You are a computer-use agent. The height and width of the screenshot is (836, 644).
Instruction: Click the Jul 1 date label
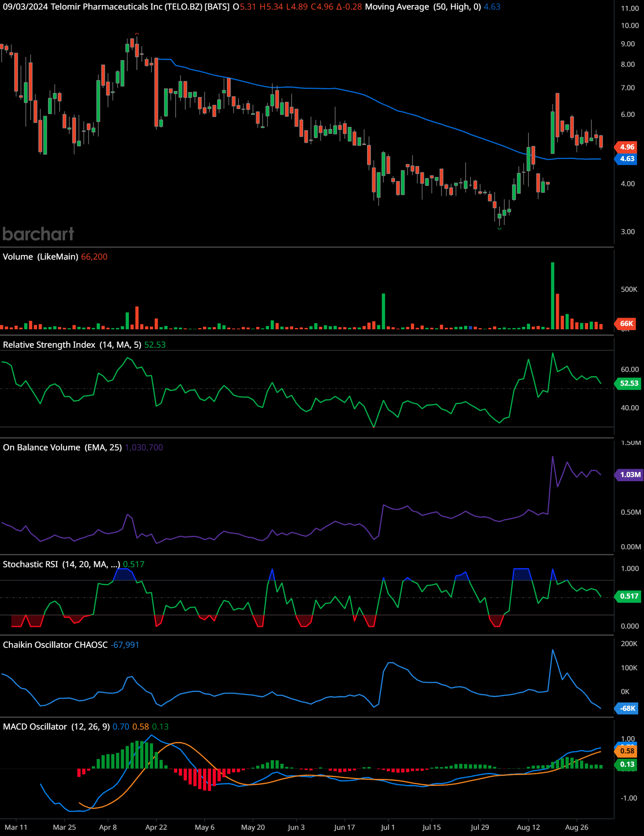coord(387,827)
